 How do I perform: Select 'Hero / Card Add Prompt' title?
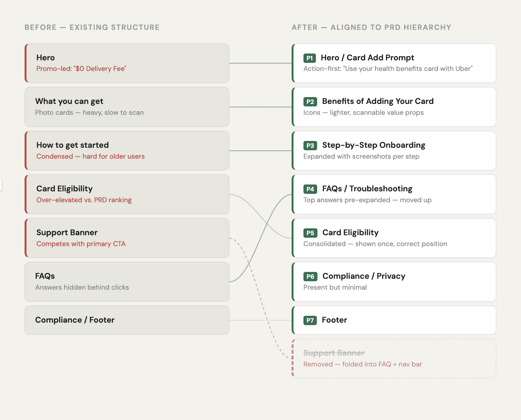pos(367,58)
